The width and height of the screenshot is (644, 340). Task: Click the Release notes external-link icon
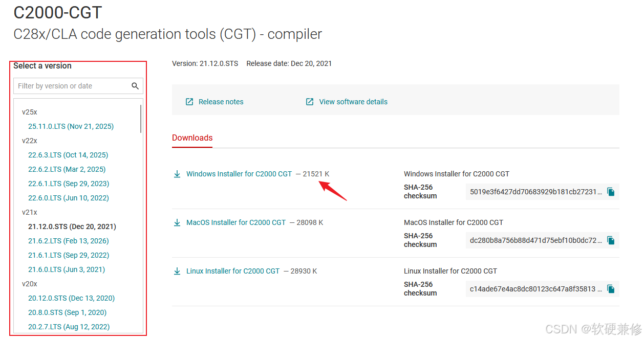(189, 102)
